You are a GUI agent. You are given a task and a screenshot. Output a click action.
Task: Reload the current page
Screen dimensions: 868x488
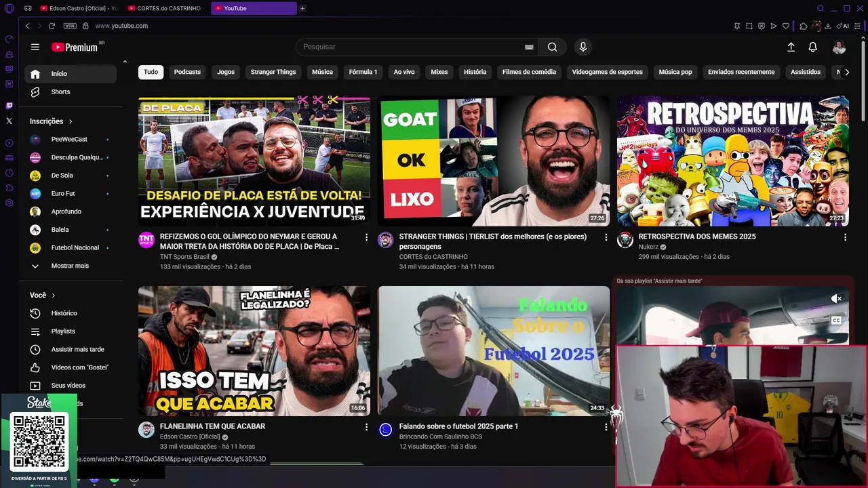coord(52,26)
